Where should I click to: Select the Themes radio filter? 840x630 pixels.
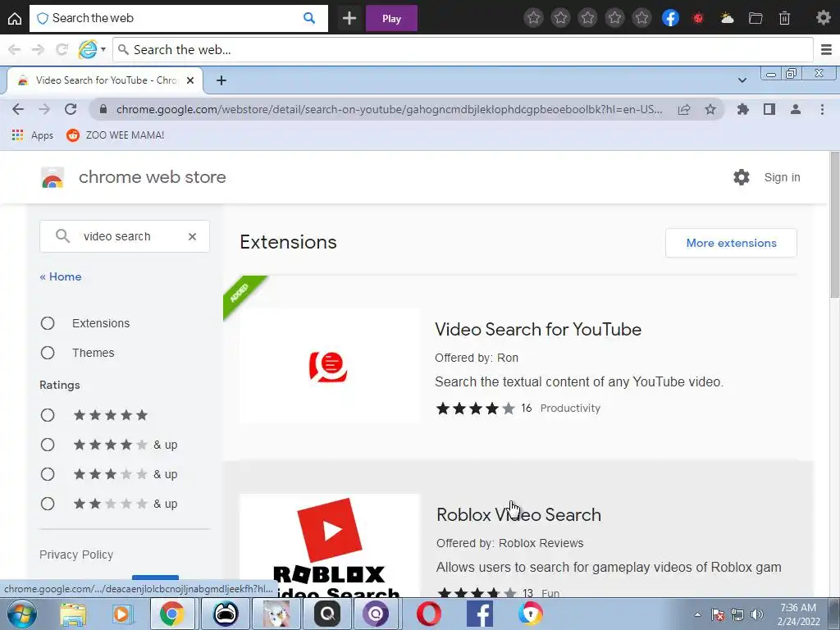pos(48,353)
